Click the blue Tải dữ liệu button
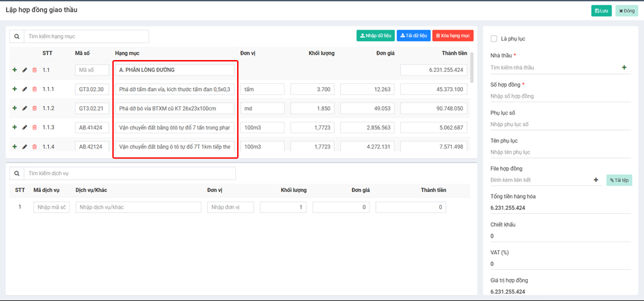The height and width of the screenshot is (301, 644). (x=413, y=36)
